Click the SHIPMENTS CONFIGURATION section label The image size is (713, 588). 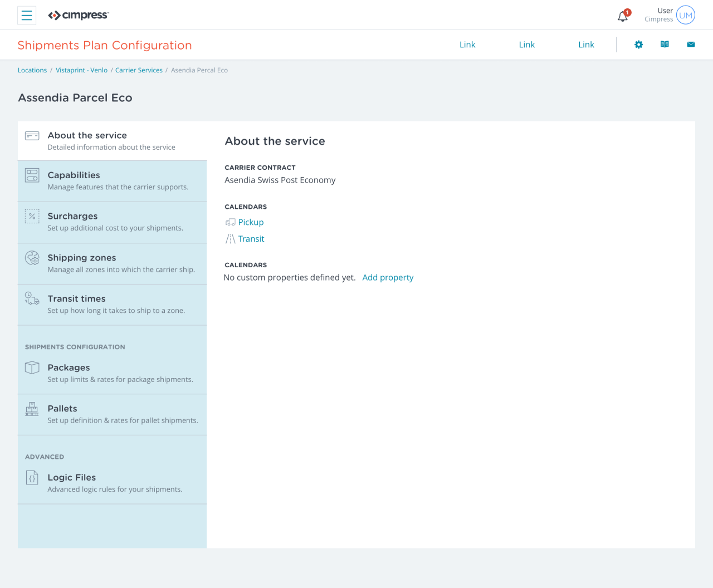(75, 347)
